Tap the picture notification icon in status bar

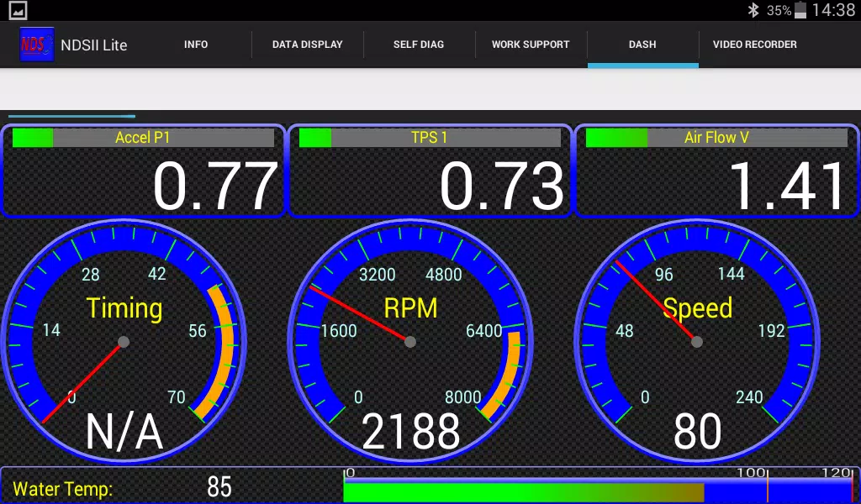[x=18, y=10]
